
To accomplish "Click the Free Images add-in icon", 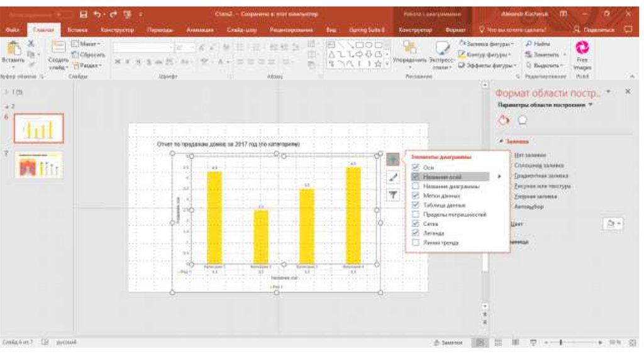I will [x=582, y=52].
